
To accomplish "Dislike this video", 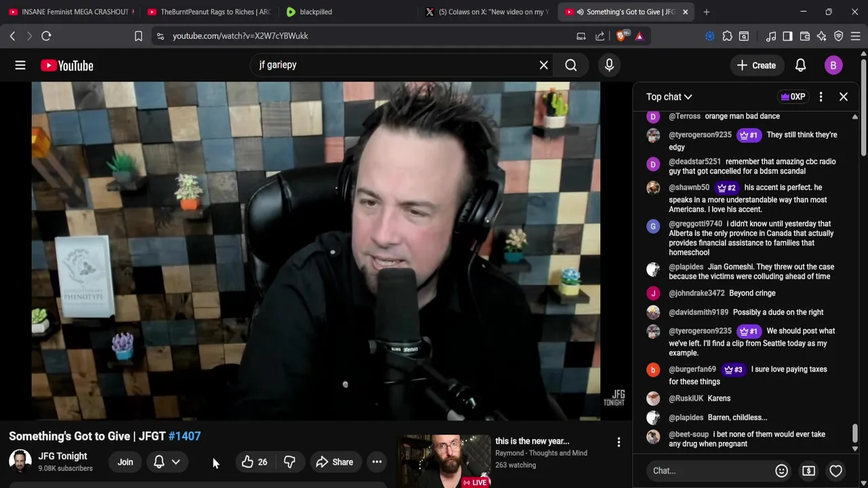I will tap(290, 462).
